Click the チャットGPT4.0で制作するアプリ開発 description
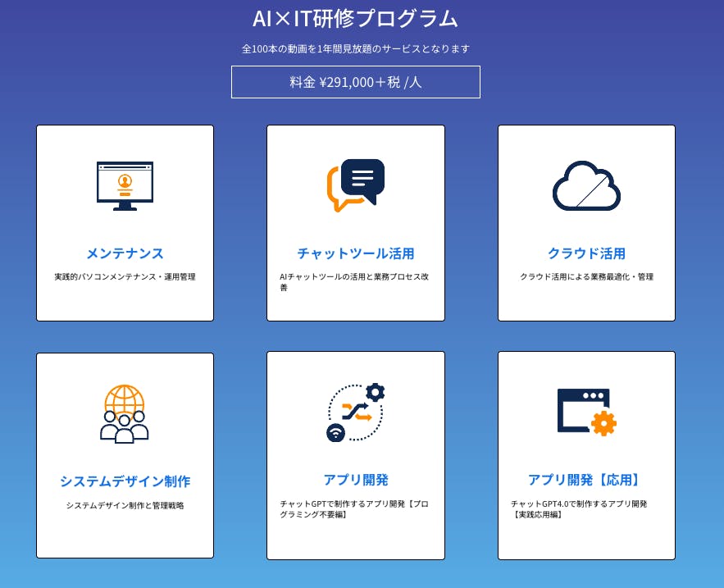This screenshot has height=588, width=724. click(579, 509)
